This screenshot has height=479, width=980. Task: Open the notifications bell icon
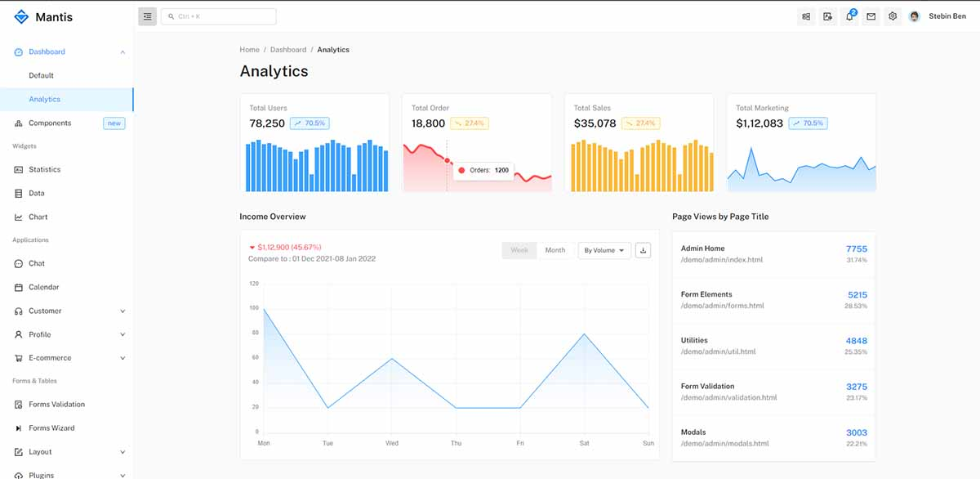tap(849, 16)
